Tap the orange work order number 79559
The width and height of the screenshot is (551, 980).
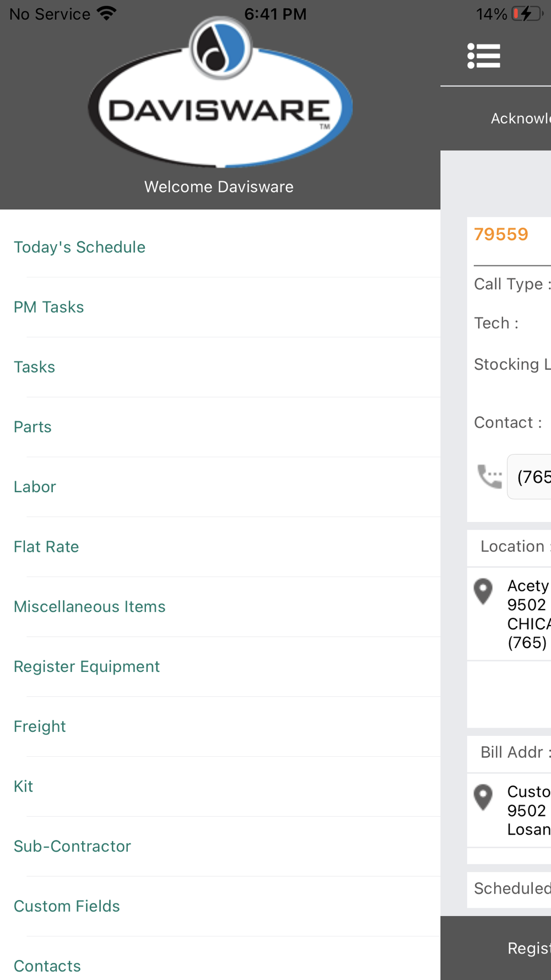[501, 234]
